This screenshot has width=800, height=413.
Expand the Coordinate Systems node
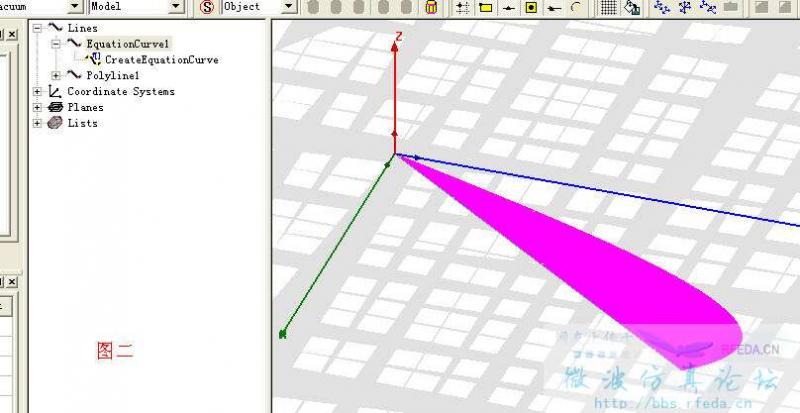pos(37,92)
